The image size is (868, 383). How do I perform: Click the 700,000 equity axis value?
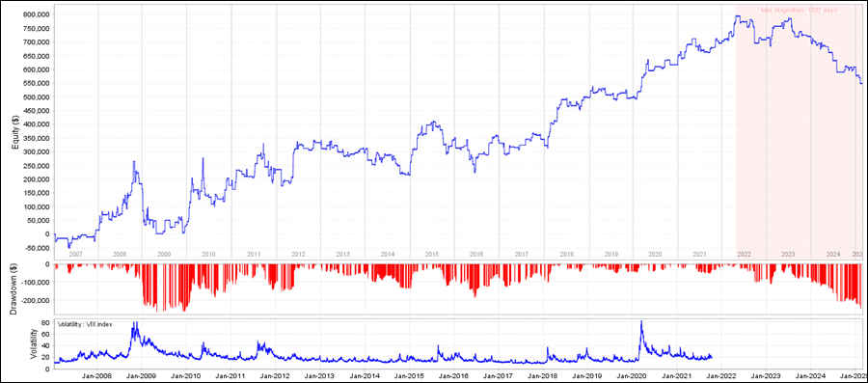tap(36, 42)
